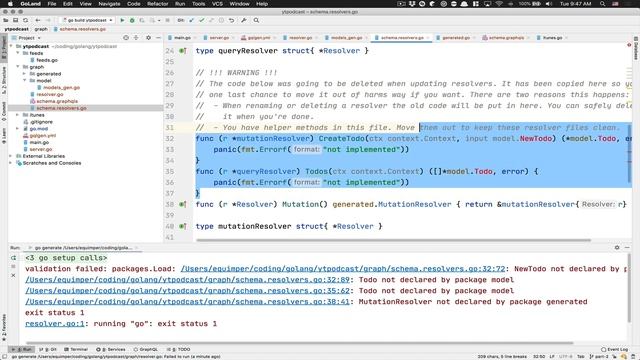Click the Save All toolbar icon
Viewport: 640px width, 360px height.
(x=16, y=20)
